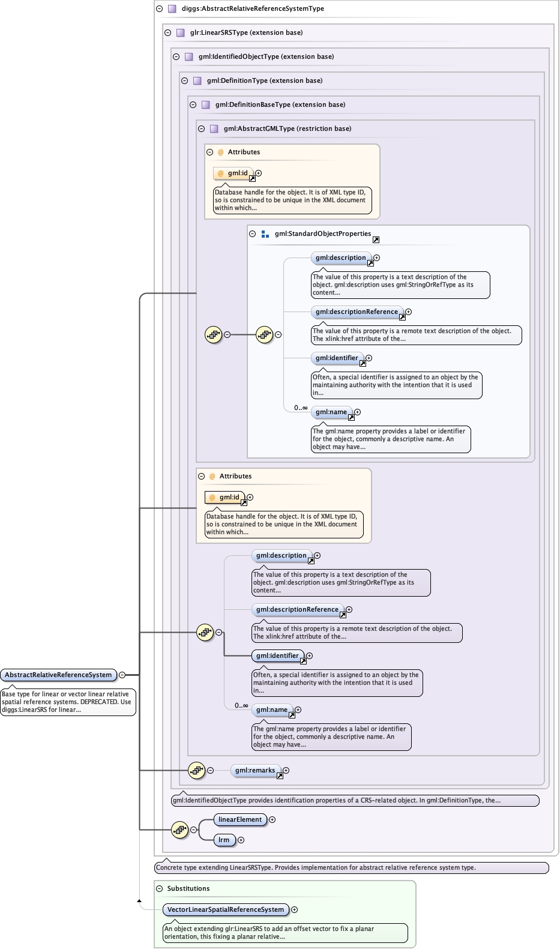Click the VectorLinearSpatialReferenceSystem substitution element
Image resolution: width=560 pixels, height=949 pixels.
tap(225, 909)
